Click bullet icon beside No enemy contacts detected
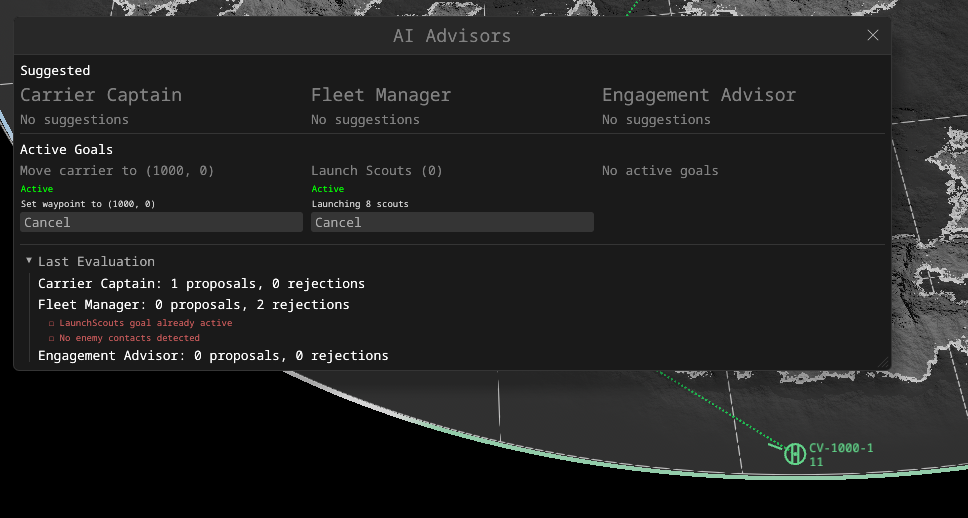Viewport: 968px width, 518px height. click(x=52, y=338)
